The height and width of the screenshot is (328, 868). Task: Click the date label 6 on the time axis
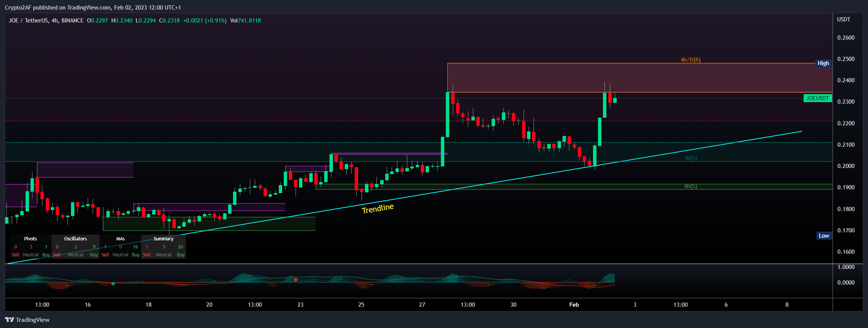(726, 305)
